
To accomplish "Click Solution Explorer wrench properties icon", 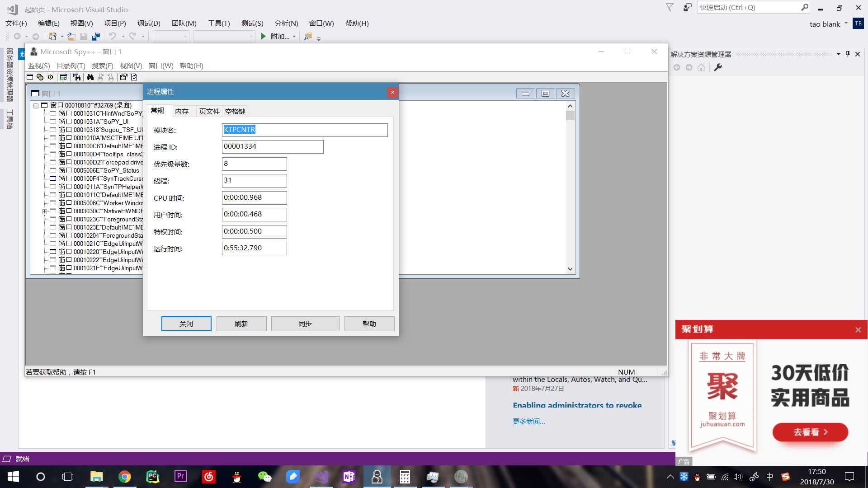I will [718, 67].
